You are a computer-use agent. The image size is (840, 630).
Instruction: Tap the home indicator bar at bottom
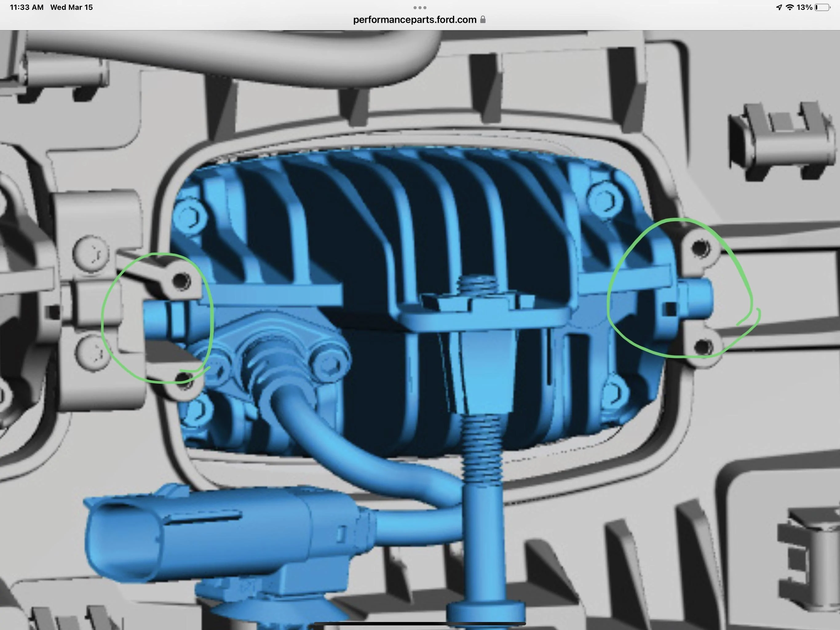coord(420,624)
